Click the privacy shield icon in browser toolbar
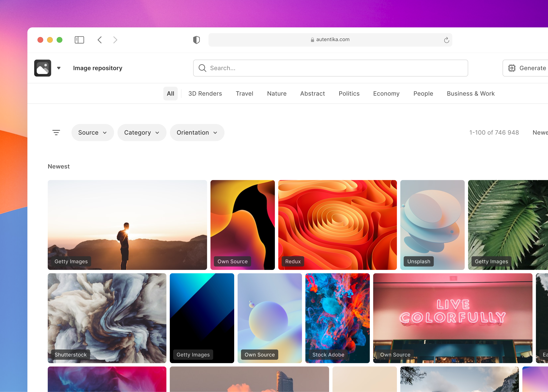 point(197,40)
